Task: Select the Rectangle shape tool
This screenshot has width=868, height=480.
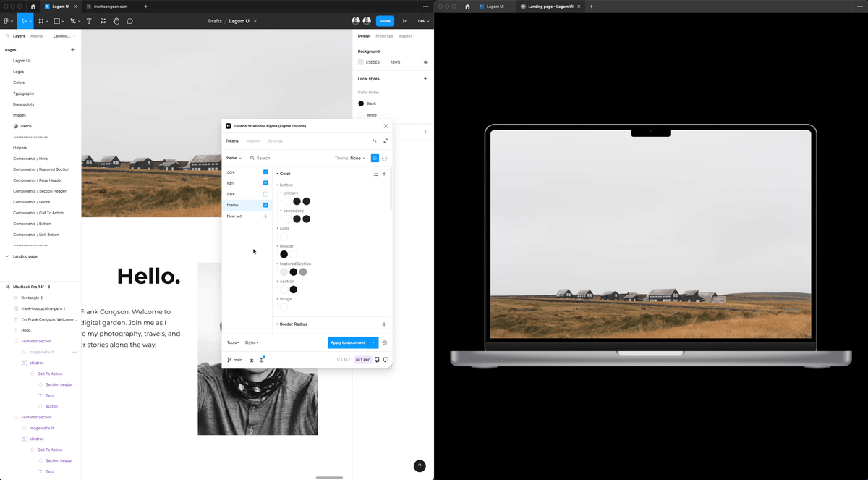Action: tap(57, 21)
